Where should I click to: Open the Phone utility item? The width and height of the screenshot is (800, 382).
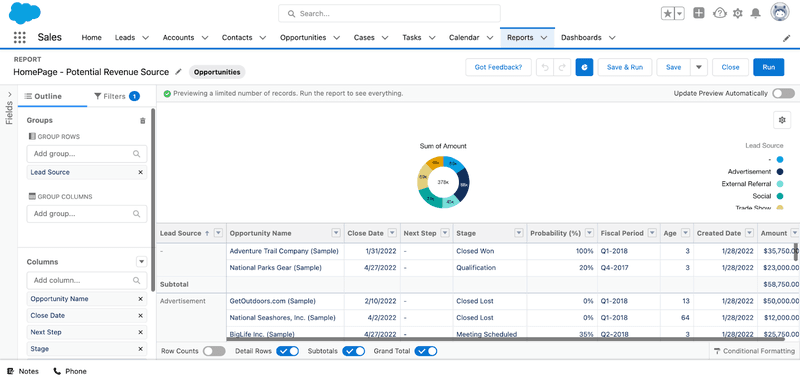(x=70, y=371)
